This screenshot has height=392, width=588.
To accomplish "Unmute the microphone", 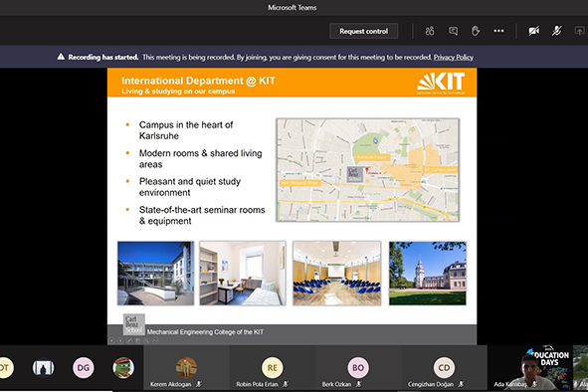I will point(557,31).
